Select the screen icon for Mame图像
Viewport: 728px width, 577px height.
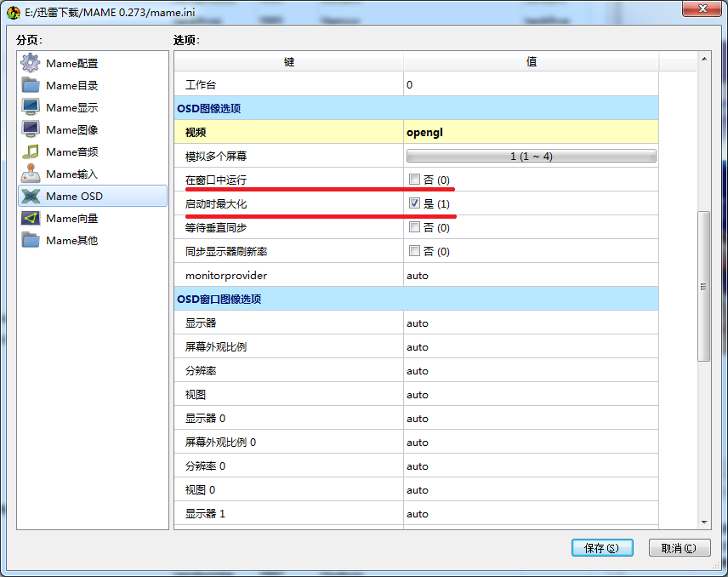coord(31,129)
